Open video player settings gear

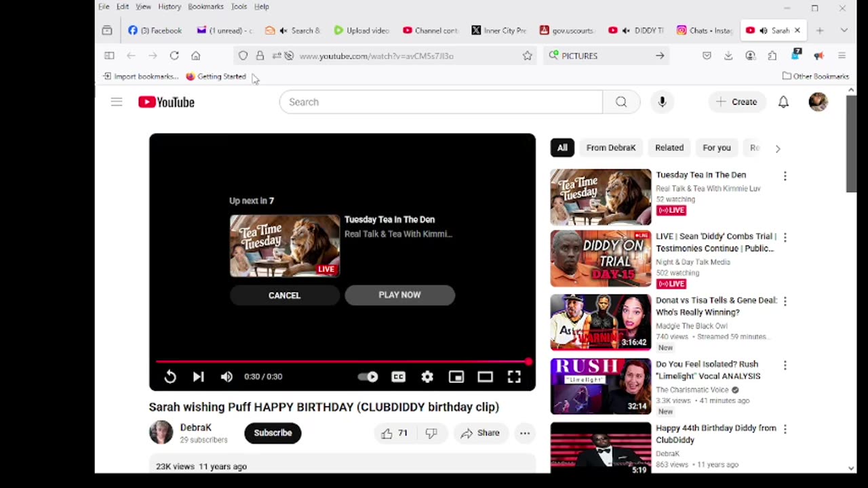[427, 377]
